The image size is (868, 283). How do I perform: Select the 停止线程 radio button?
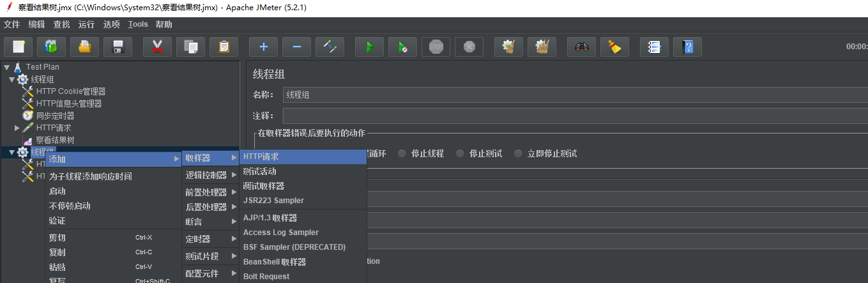402,153
